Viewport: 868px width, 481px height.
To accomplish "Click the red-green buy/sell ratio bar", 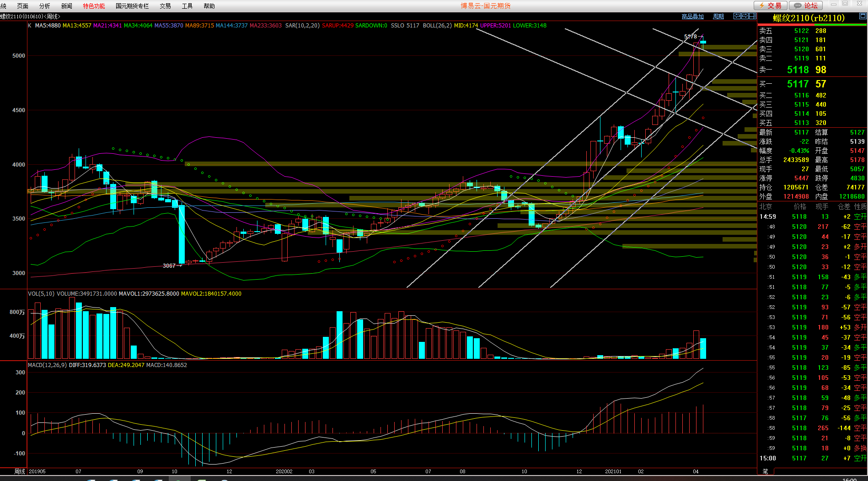I will pos(812,25).
